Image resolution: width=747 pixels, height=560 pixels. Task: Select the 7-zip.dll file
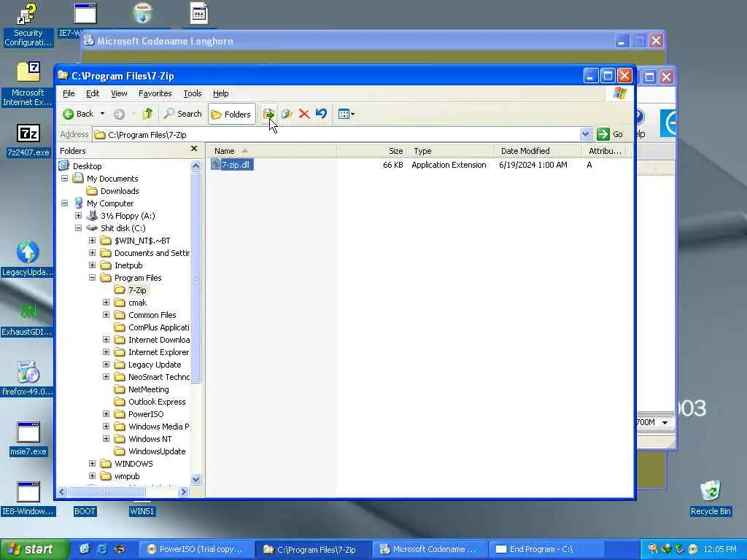(x=232, y=165)
